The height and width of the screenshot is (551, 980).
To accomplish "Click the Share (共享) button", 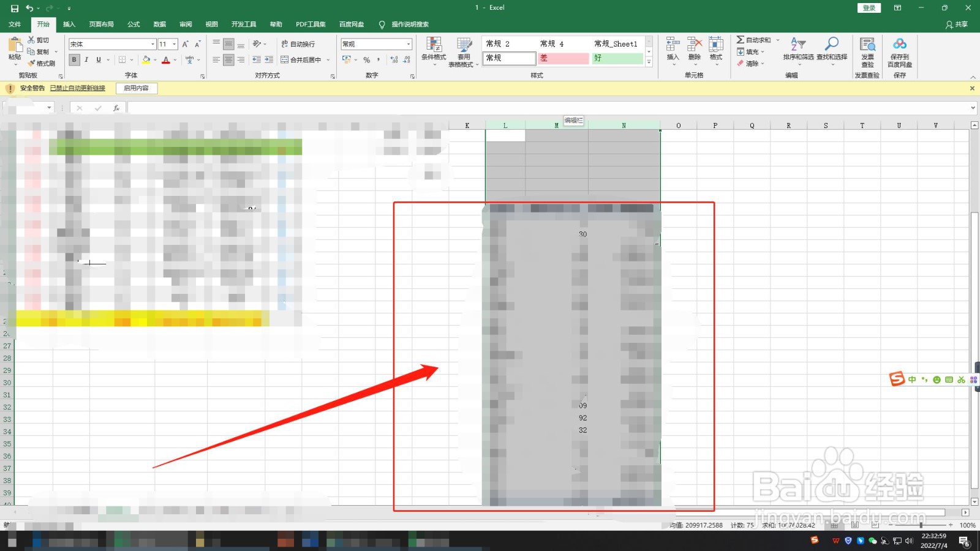I will pyautogui.click(x=957, y=24).
